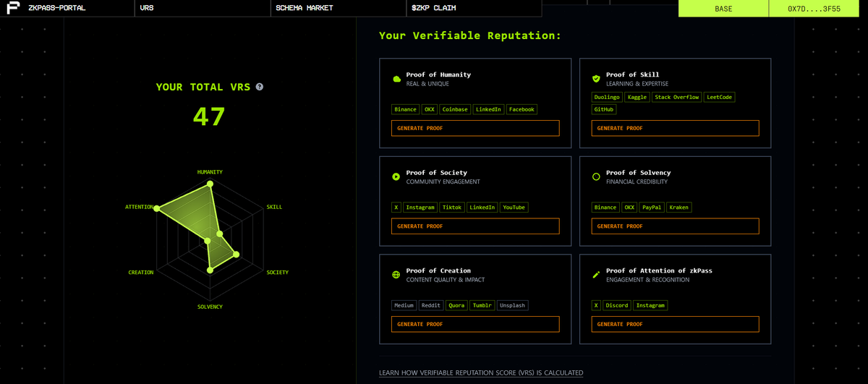The width and height of the screenshot is (868, 384).
Task: Select the YouTube tag
Action: coord(514,208)
